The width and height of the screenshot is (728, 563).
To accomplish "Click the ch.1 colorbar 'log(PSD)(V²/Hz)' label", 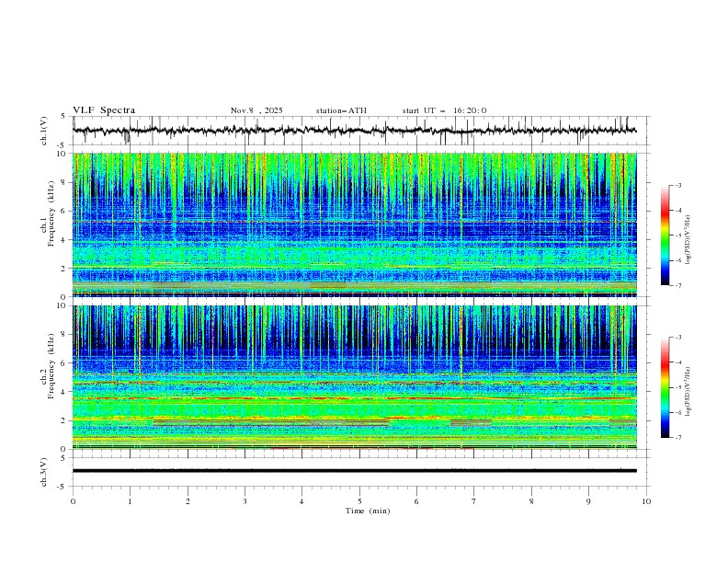I will click(x=688, y=240).
